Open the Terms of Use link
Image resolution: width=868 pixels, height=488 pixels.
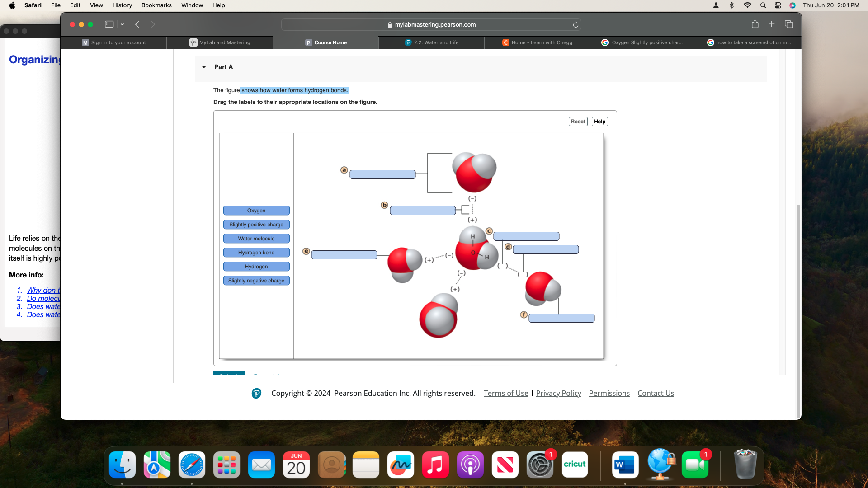pyautogui.click(x=505, y=393)
